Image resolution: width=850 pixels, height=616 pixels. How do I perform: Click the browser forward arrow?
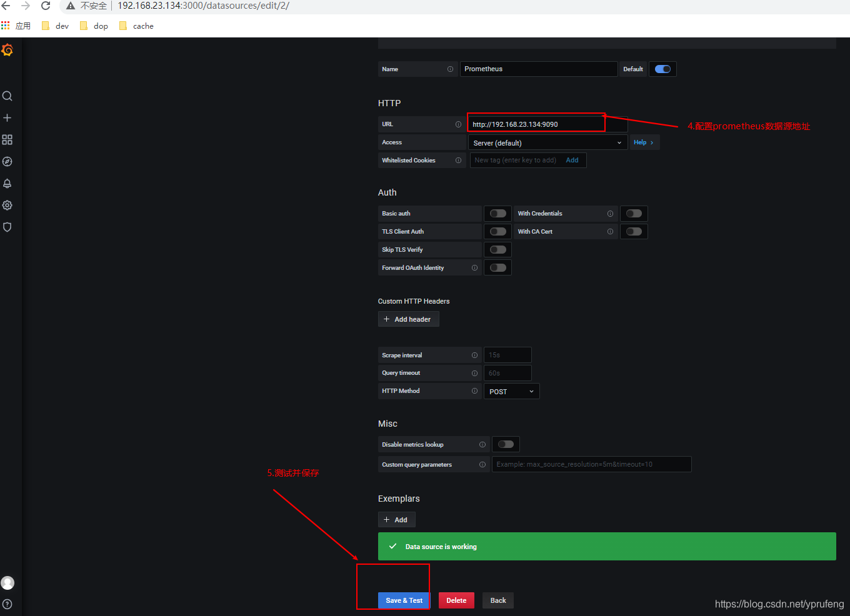(26, 6)
